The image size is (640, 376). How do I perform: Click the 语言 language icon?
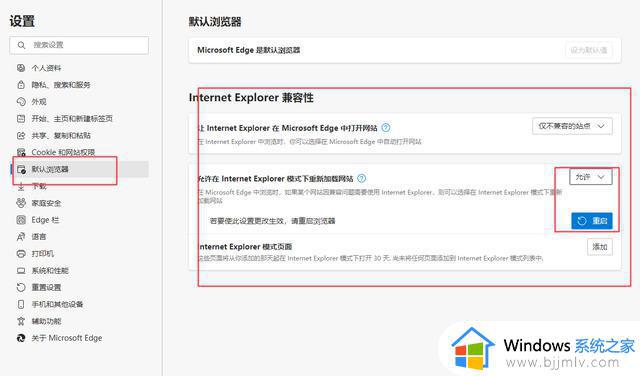[21, 237]
